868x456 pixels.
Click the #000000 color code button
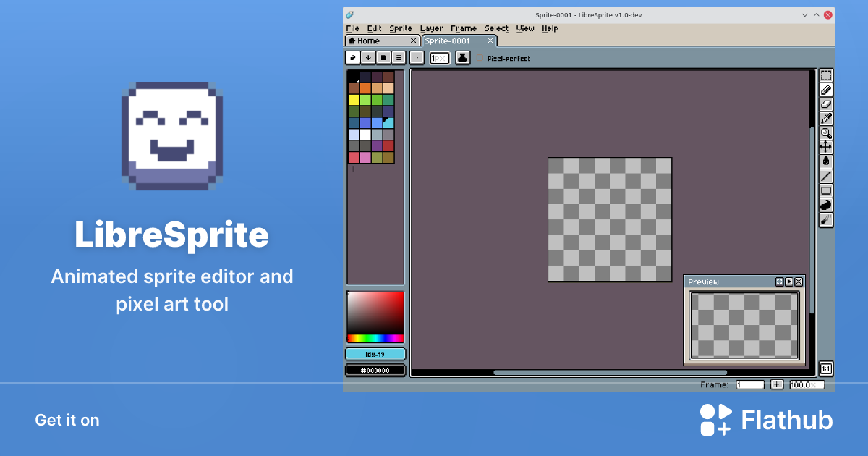[x=375, y=370]
